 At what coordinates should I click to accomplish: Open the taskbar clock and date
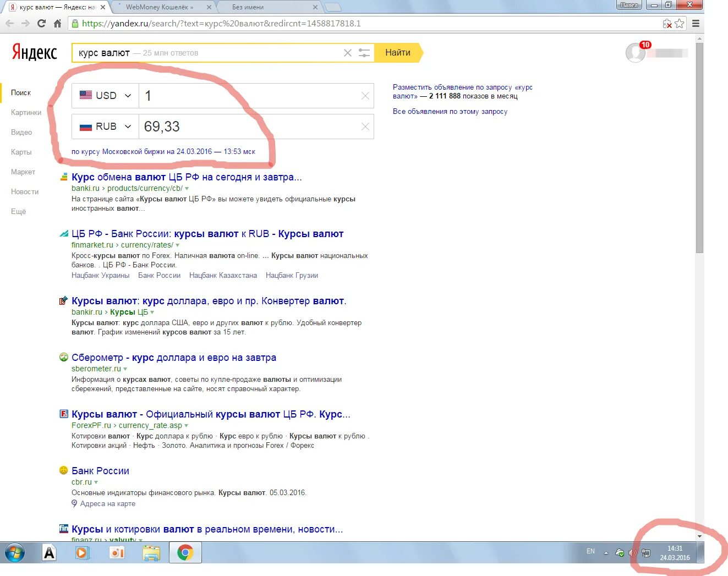click(x=675, y=553)
